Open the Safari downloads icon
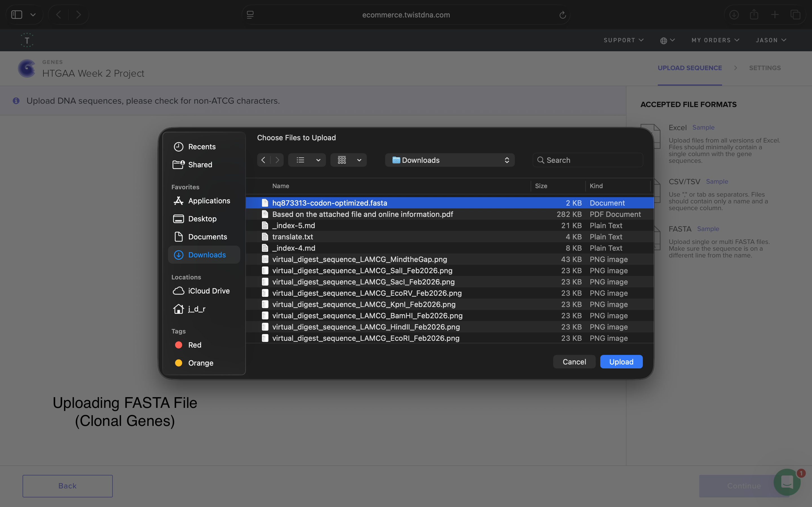This screenshot has height=507, width=812. tap(734, 15)
